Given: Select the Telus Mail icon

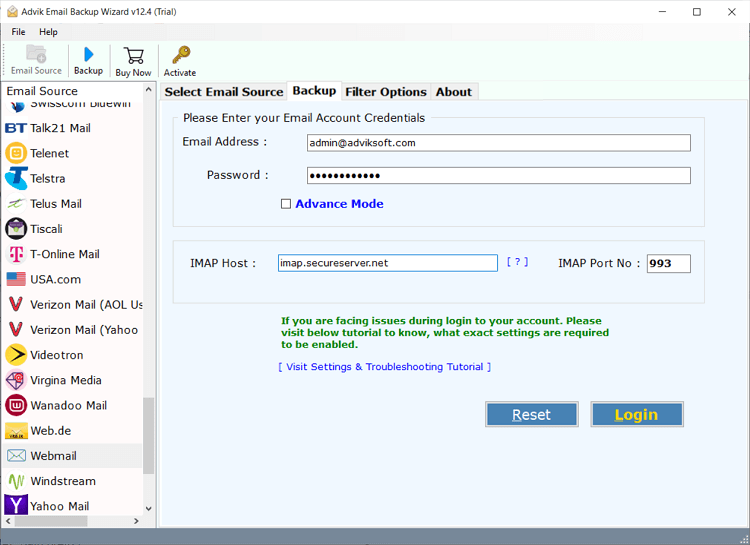Looking at the screenshot, I should (16, 204).
